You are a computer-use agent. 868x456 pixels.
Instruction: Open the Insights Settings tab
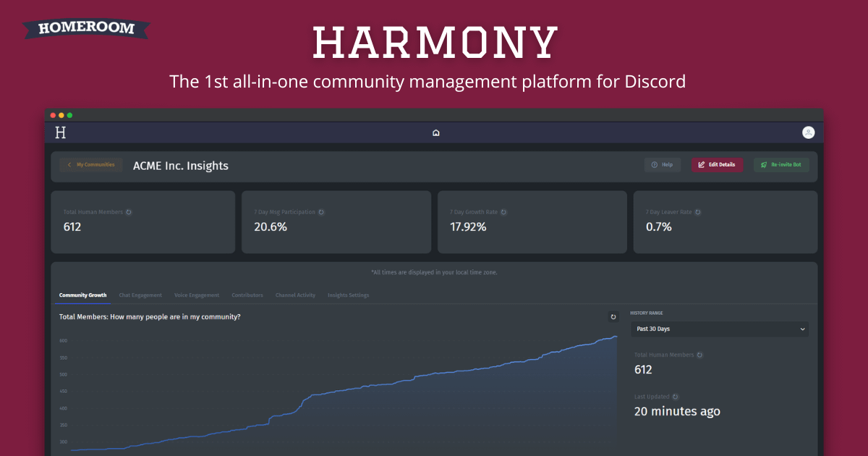coord(348,295)
